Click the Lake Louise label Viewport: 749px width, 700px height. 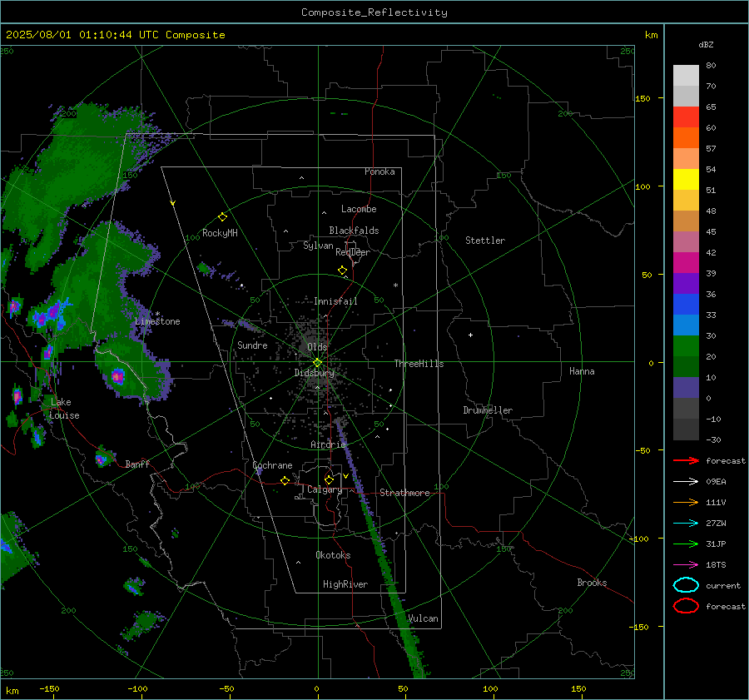click(x=64, y=409)
